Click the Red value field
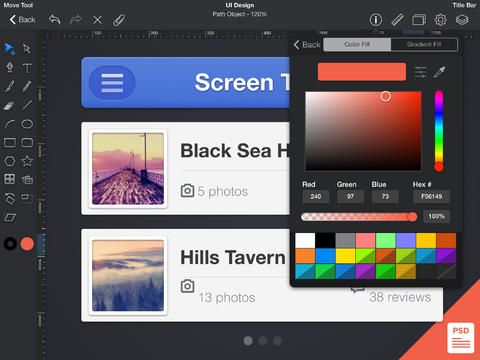The image size is (480, 360). 316,197
